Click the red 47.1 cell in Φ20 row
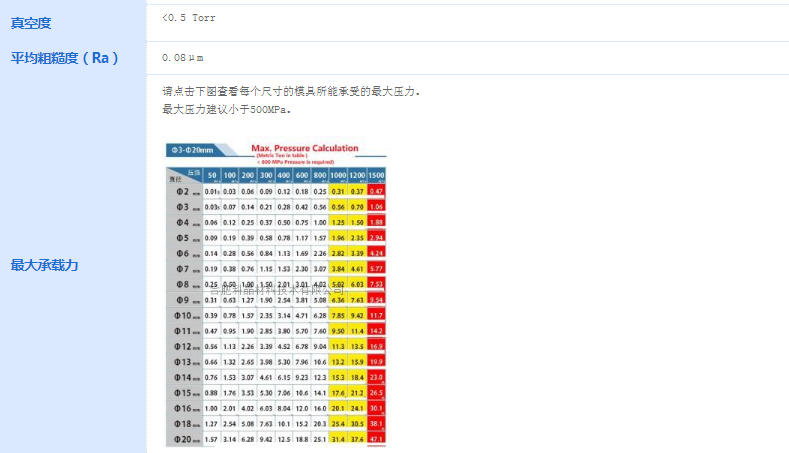The image size is (789, 453). (x=376, y=439)
